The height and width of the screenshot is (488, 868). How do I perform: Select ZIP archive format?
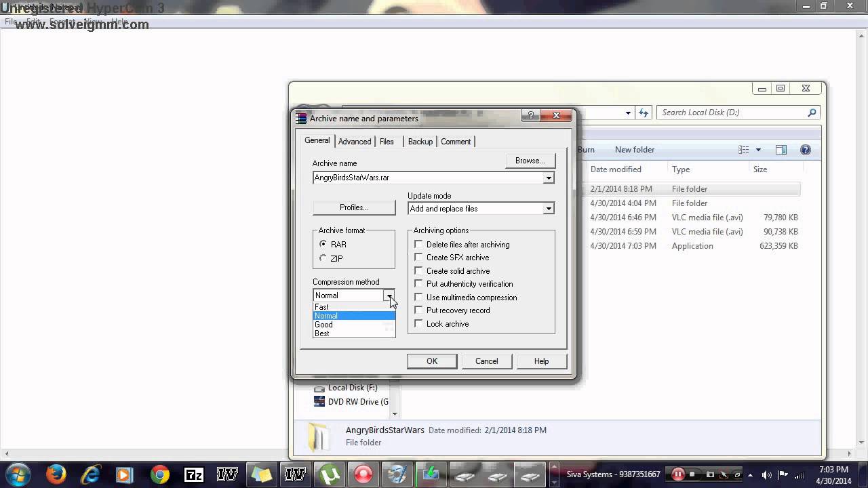[323, 258]
